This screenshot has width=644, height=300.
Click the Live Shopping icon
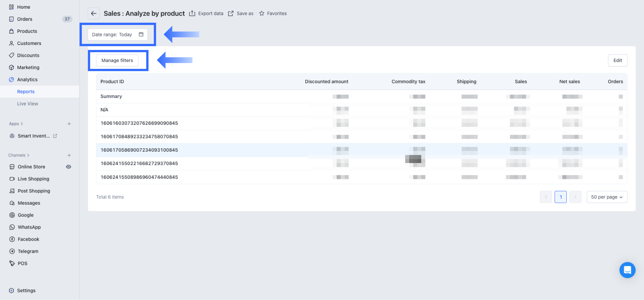coord(12,179)
